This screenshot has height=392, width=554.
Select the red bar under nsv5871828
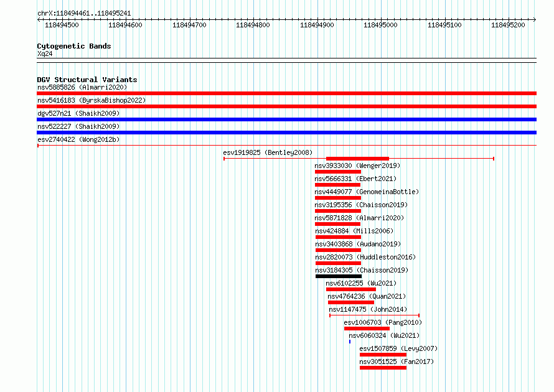coord(337,224)
